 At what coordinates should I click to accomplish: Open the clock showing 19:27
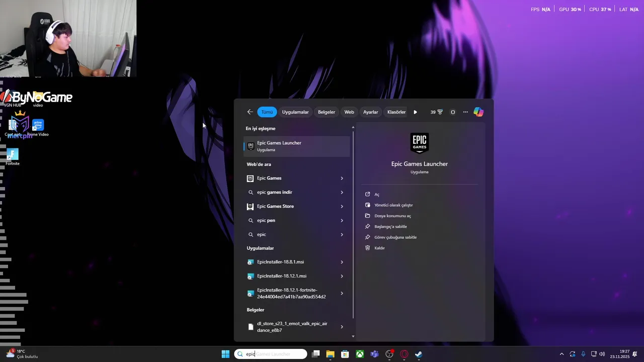[x=620, y=354]
